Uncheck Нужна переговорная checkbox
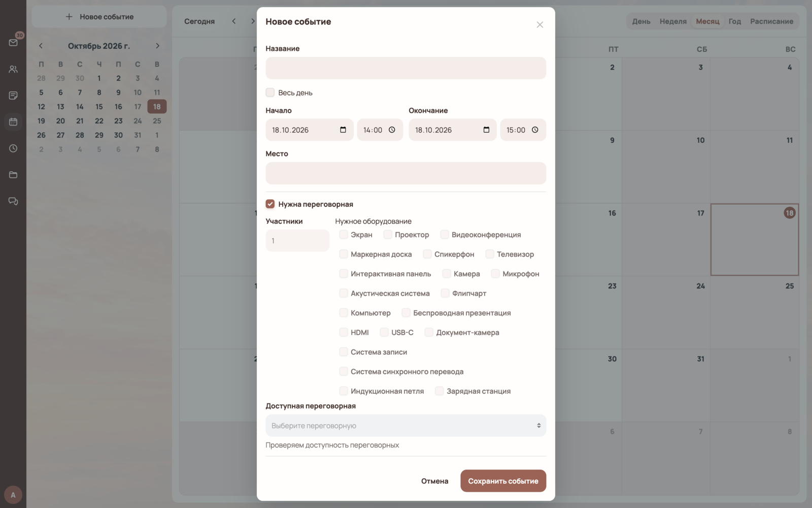The image size is (812, 508). pos(270,204)
